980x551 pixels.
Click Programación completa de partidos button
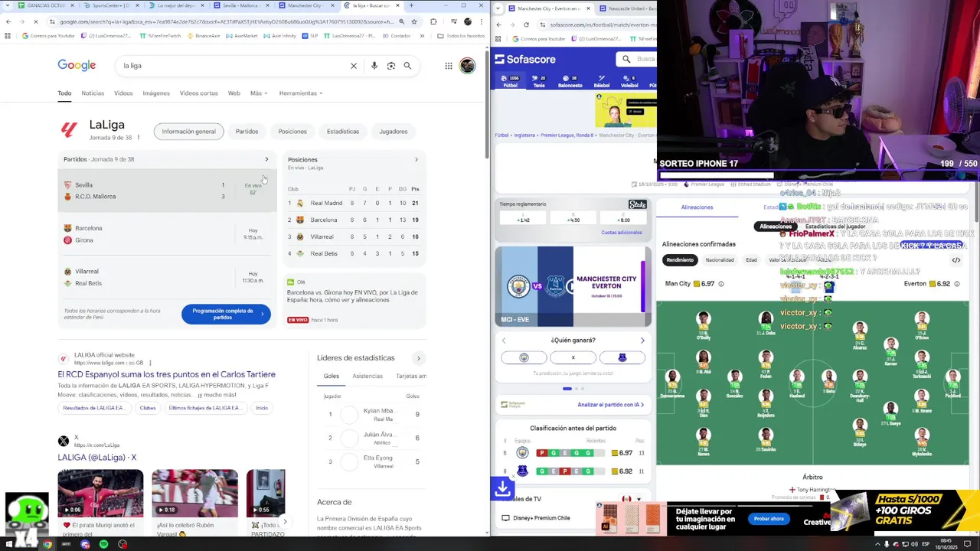(226, 314)
